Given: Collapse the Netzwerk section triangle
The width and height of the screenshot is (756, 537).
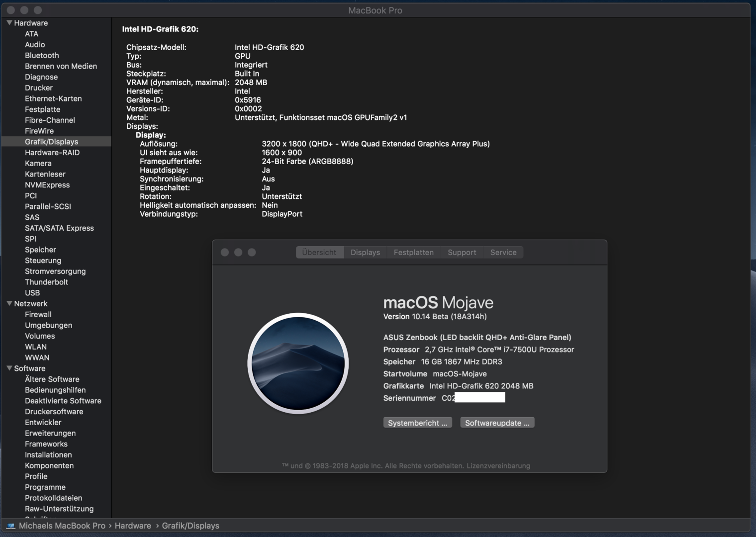Looking at the screenshot, I should (9, 303).
